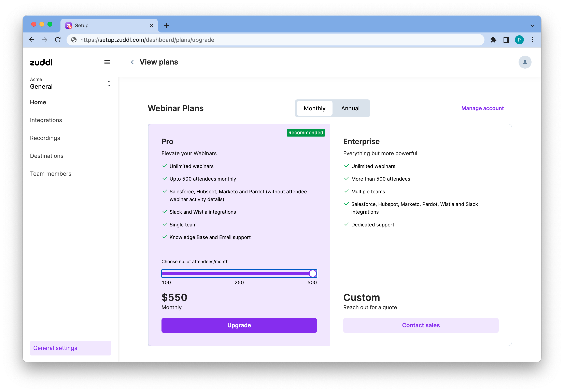The image size is (564, 392).
Task: Click Contact sales for Enterprise
Action: [x=421, y=325]
